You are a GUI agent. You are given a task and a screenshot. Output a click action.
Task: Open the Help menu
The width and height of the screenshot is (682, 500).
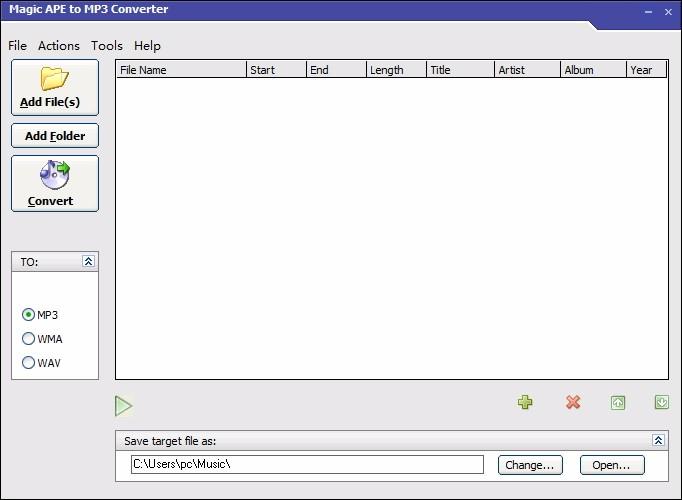click(x=147, y=46)
